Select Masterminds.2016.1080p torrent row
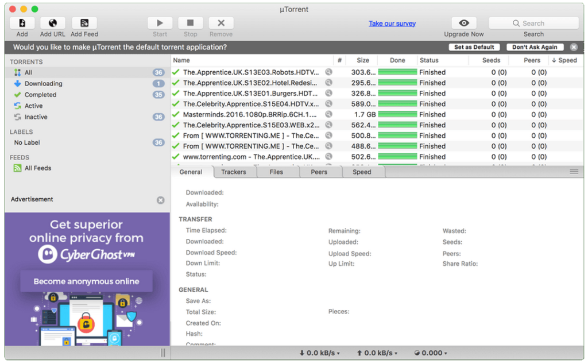The image size is (588, 364). tap(377, 114)
